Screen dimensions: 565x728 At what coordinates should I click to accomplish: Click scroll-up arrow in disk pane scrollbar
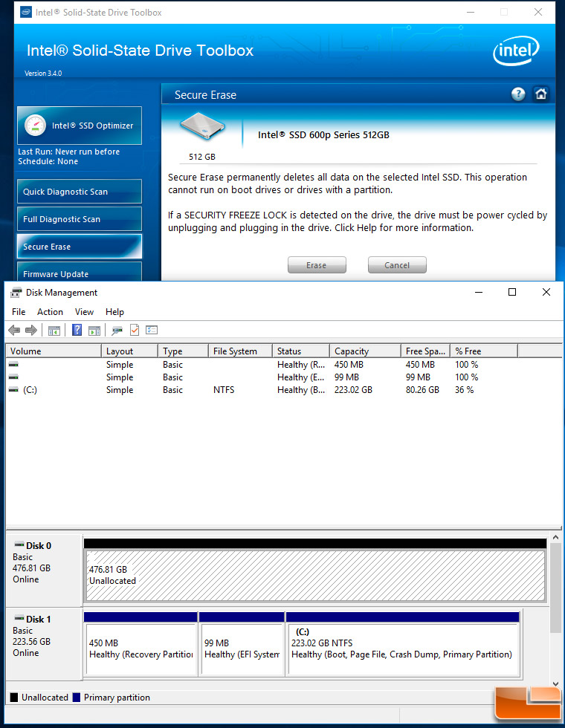point(555,537)
